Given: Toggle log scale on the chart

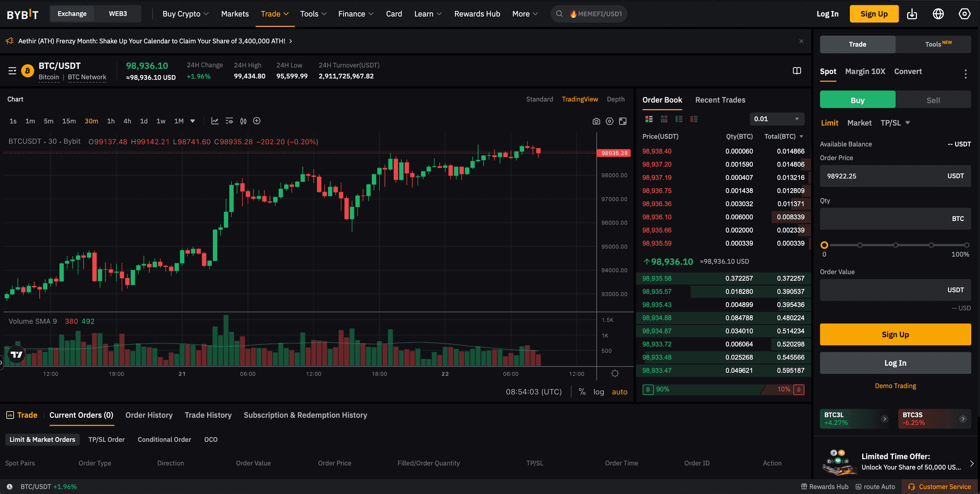Looking at the screenshot, I should 599,392.
